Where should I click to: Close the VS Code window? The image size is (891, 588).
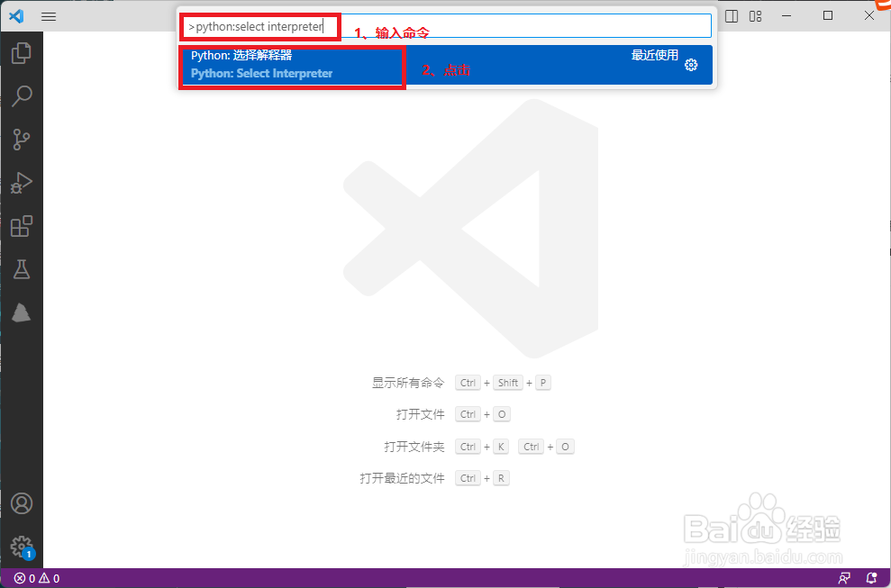point(869,16)
